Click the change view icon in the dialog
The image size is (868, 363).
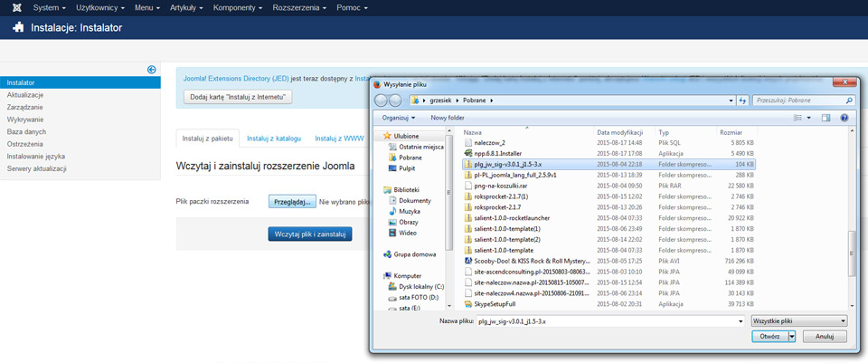(797, 118)
